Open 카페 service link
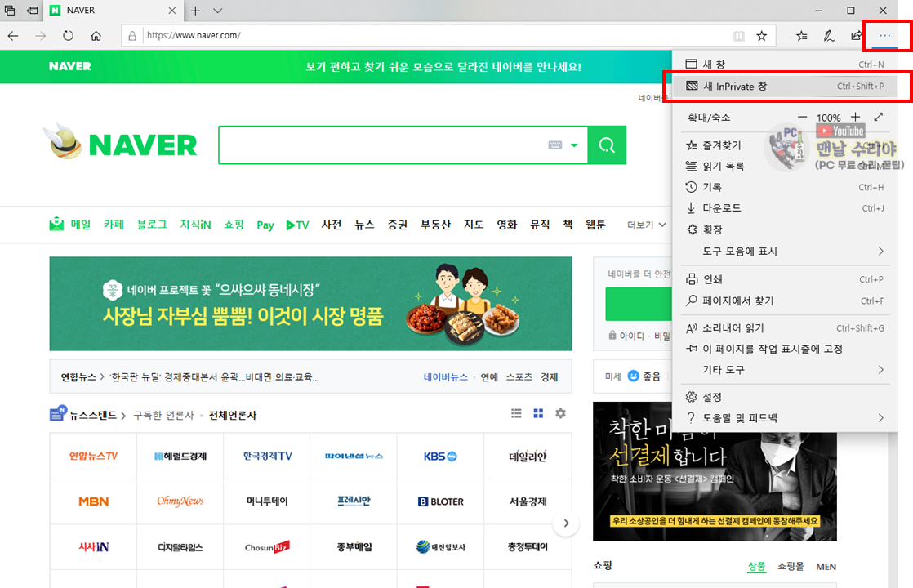 tap(114, 224)
